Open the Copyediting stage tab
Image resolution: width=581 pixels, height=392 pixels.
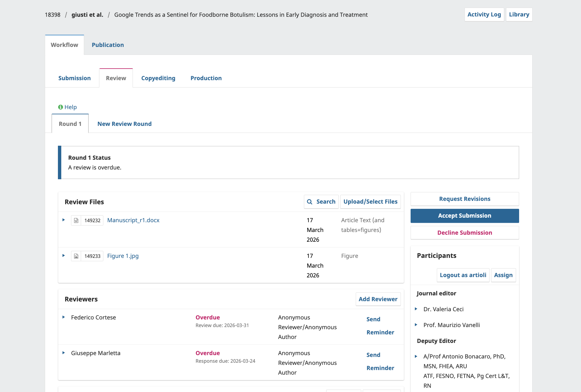158,78
